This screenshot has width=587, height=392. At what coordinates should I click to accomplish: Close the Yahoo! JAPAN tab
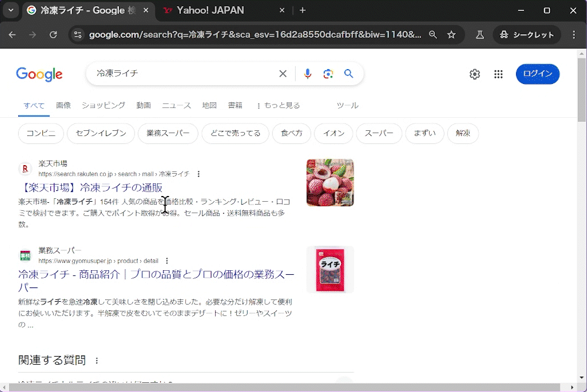[282, 10]
